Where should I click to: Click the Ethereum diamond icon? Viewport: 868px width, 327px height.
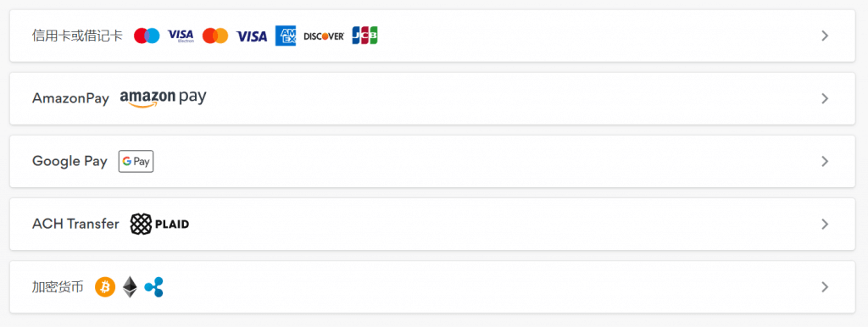click(x=130, y=287)
